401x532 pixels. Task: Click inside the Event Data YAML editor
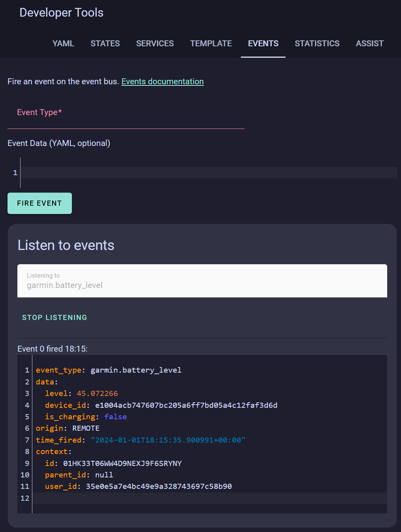click(x=209, y=173)
